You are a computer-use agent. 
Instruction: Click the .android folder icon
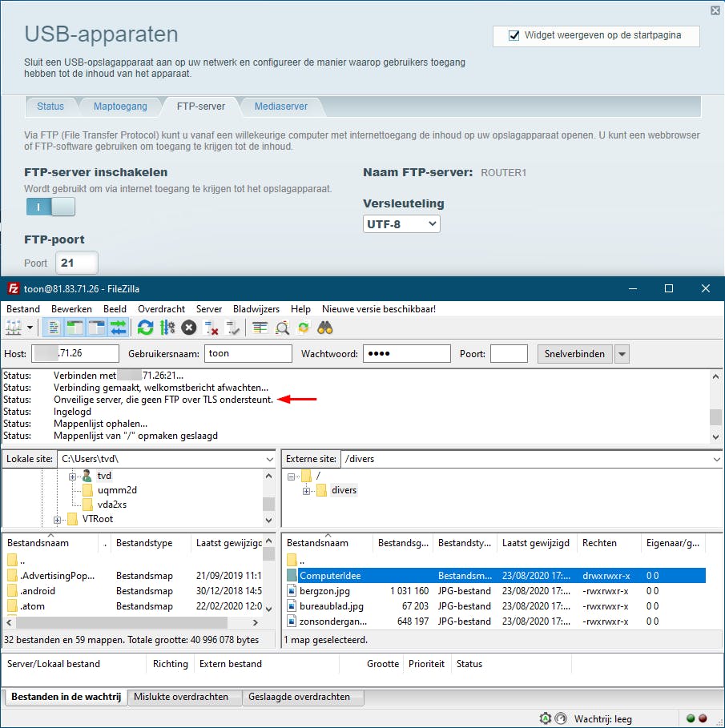click(13, 590)
